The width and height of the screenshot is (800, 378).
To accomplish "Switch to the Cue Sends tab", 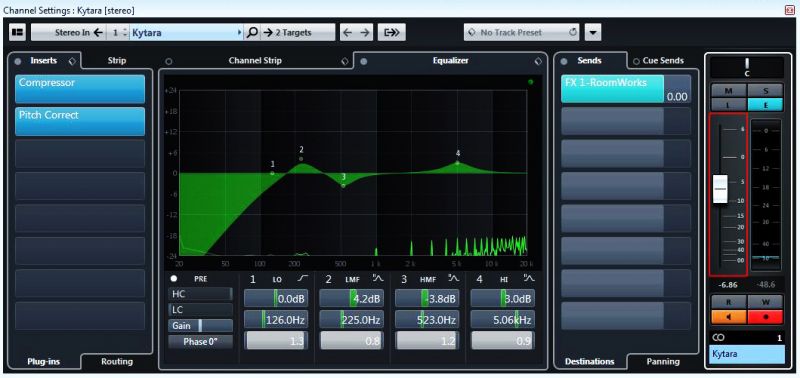I will click(663, 61).
